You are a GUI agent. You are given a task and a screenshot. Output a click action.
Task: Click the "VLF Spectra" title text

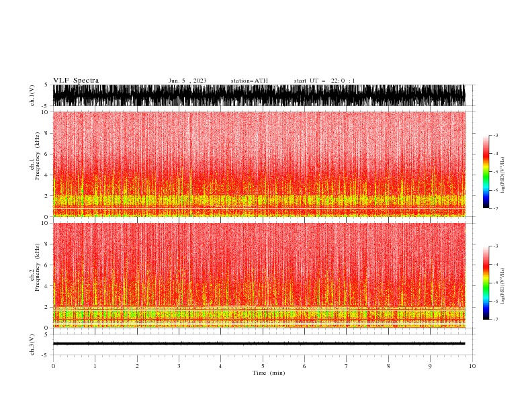(x=76, y=81)
